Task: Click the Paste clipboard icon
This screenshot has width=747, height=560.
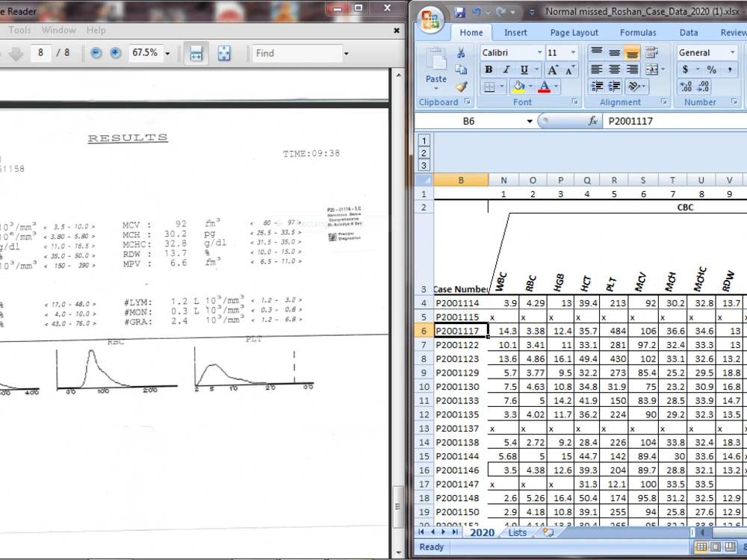Action: pos(436,60)
